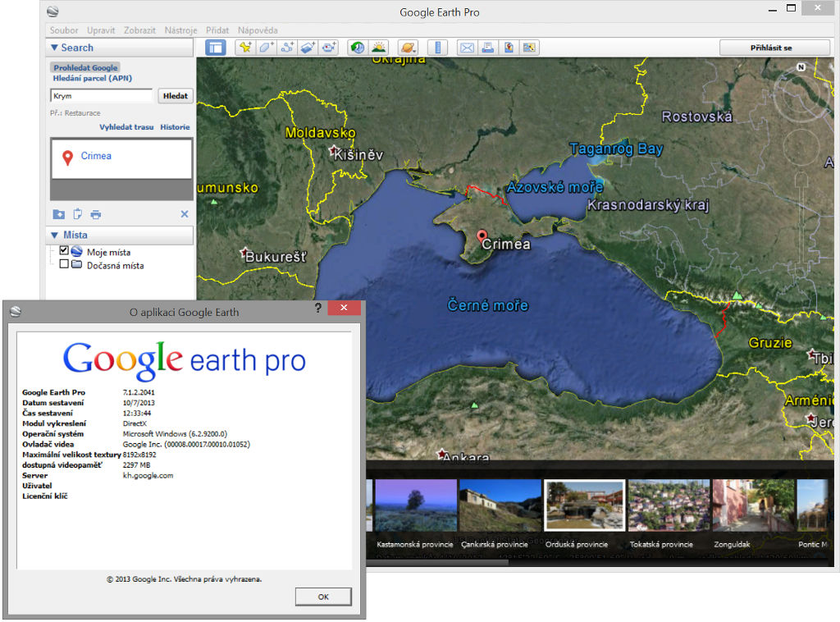This screenshot has width=840, height=622.
Task: Open the Vyhledat trasu link
Action: [126, 127]
